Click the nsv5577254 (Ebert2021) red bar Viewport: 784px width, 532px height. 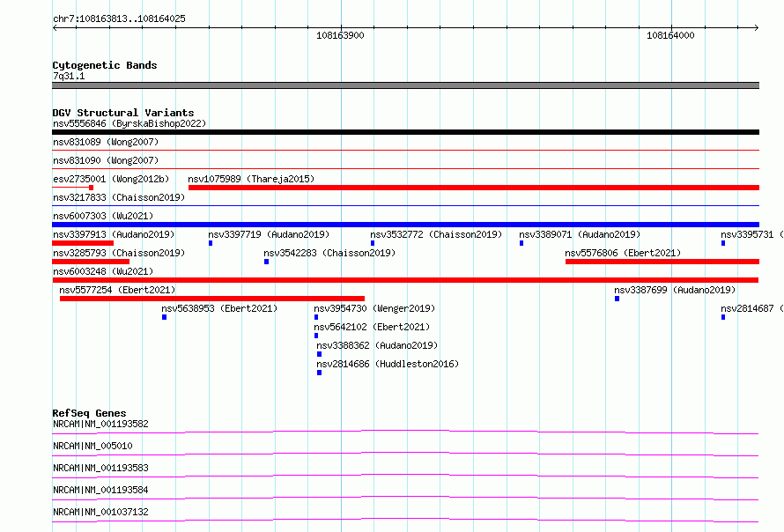(x=212, y=299)
